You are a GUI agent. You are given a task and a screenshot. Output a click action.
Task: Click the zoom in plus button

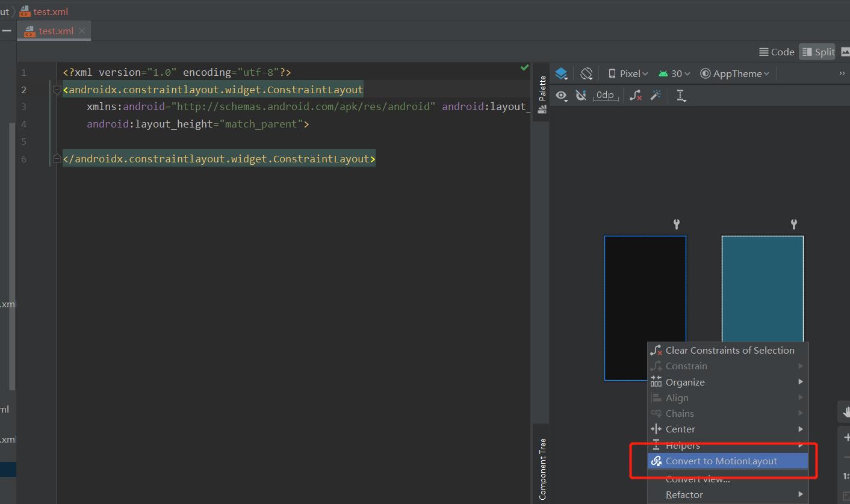(846, 437)
